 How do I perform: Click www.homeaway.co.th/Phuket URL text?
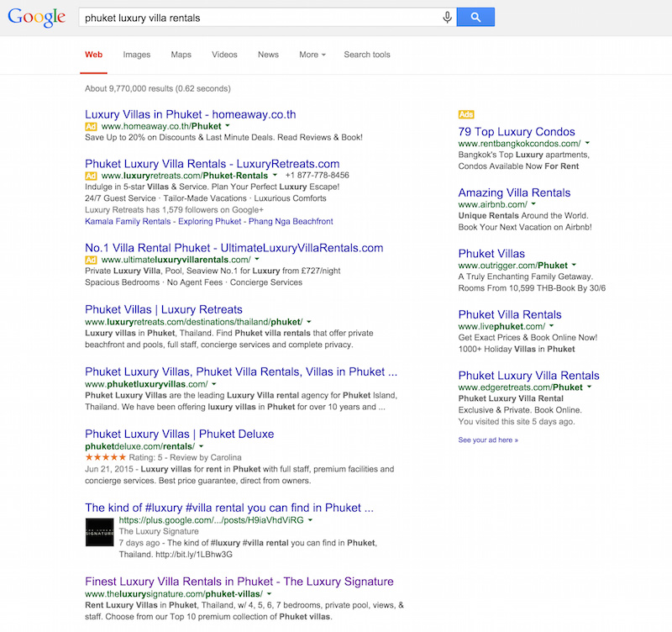(x=161, y=126)
